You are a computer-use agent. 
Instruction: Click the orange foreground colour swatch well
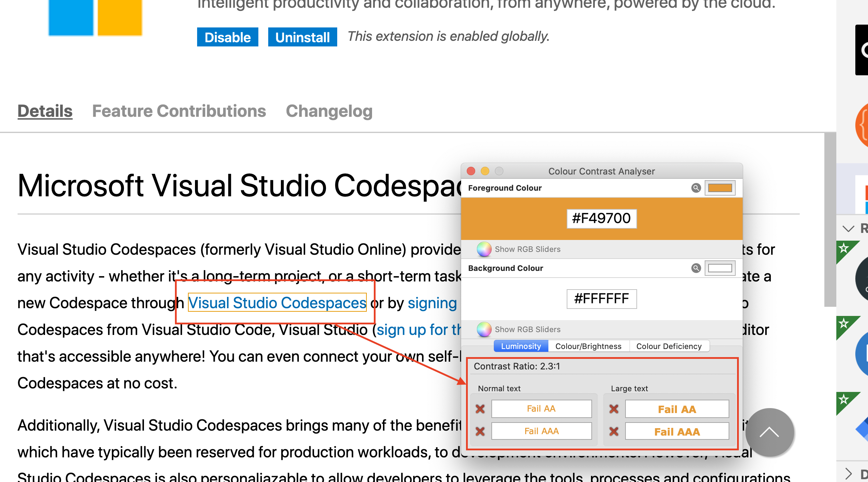pos(720,188)
